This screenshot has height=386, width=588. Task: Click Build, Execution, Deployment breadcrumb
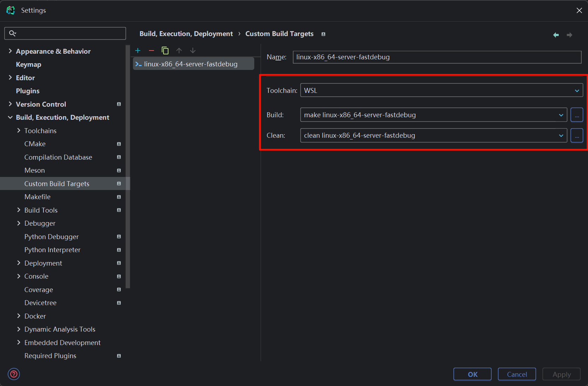(186, 34)
